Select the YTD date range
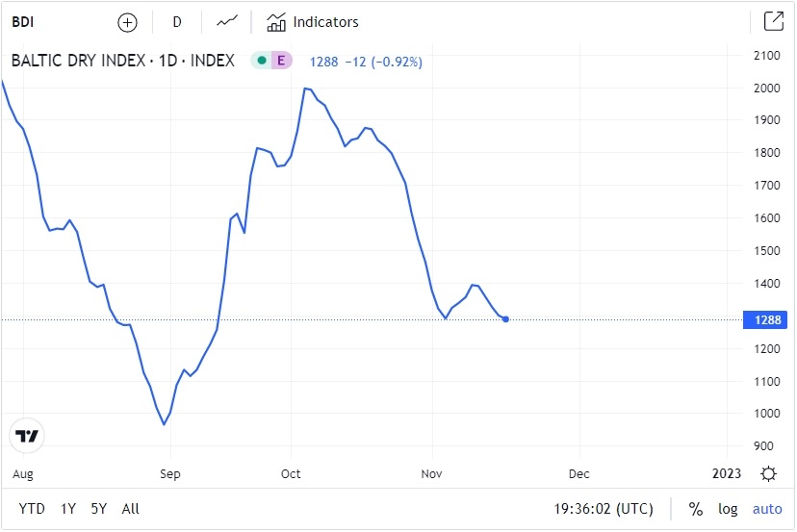 32,509
